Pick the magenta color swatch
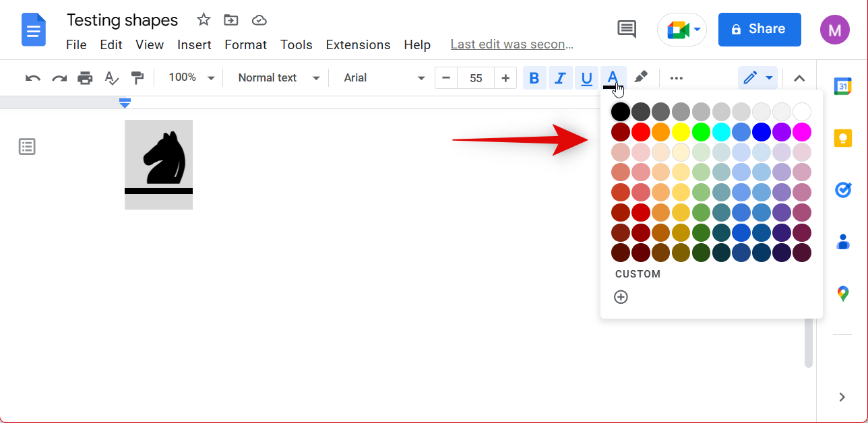 [x=802, y=132]
